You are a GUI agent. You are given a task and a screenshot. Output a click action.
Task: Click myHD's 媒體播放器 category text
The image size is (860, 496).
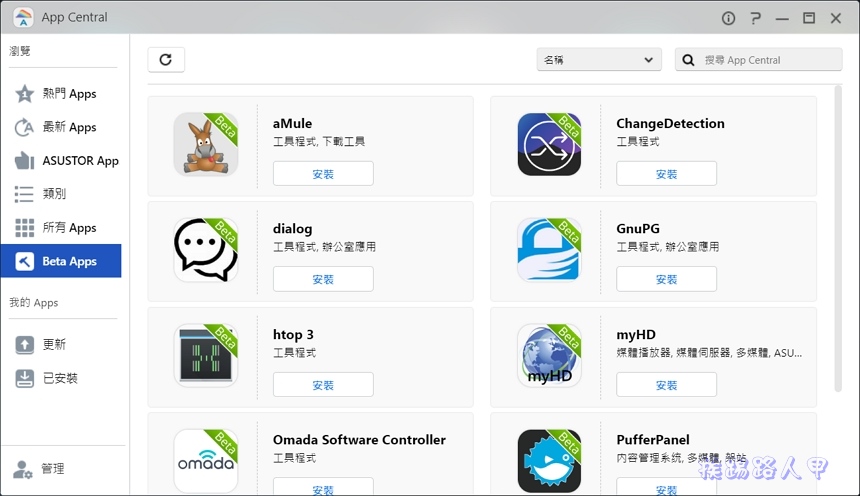click(x=643, y=353)
